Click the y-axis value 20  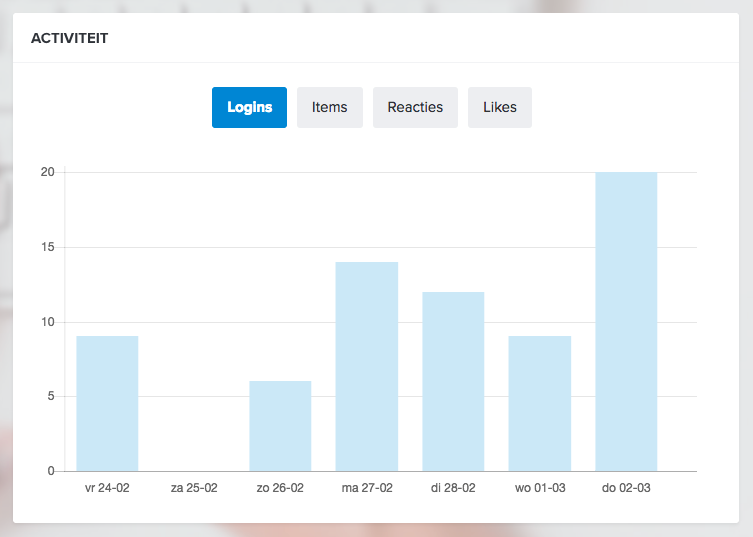pos(48,172)
